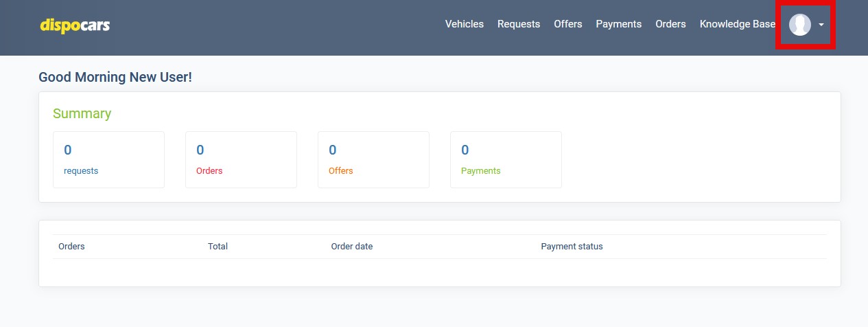Click the Orders column header in table

pos(71,247)
